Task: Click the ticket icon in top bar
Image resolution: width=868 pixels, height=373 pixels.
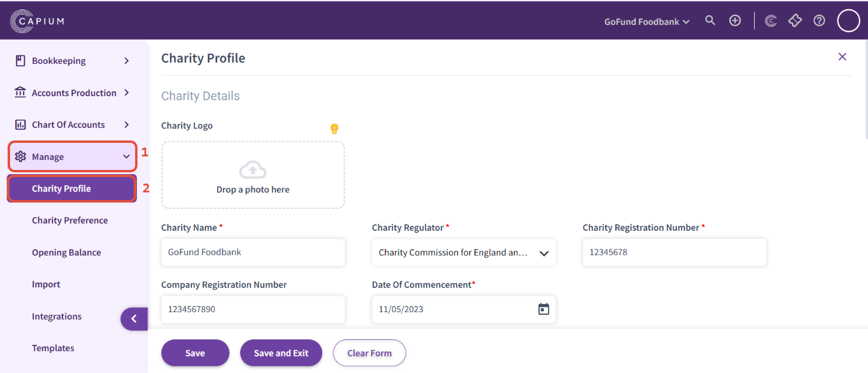Action: pyautogui.click(x=795, y=21)
